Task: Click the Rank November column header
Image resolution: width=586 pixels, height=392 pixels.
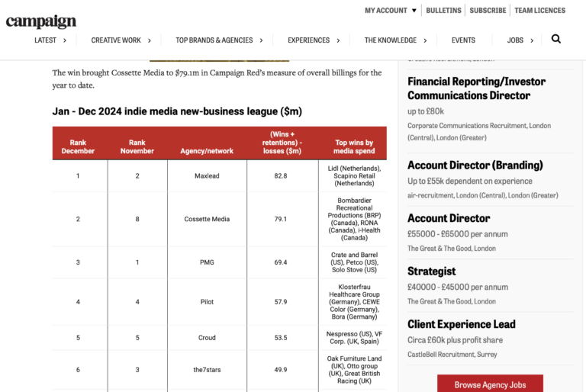Action: (137, 146)
